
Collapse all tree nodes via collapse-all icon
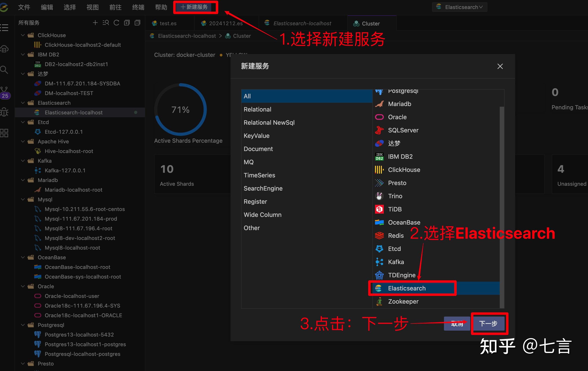coord(137,23)
